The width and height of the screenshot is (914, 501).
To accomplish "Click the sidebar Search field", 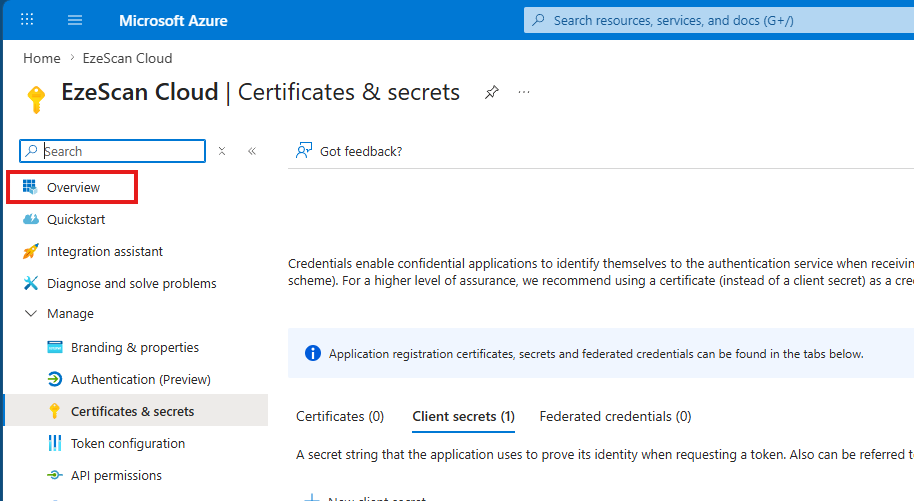I will (113, 151).
